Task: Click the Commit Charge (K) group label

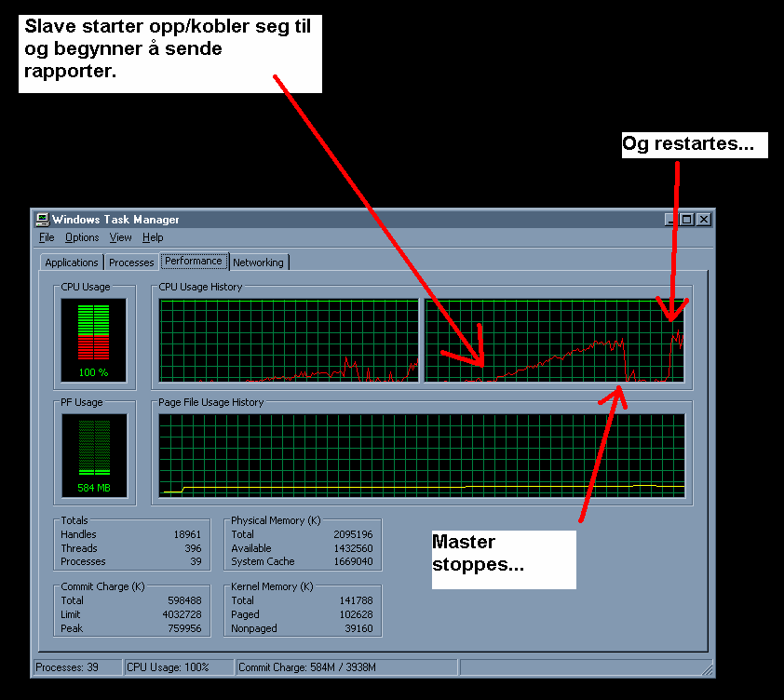Action: 102,586
